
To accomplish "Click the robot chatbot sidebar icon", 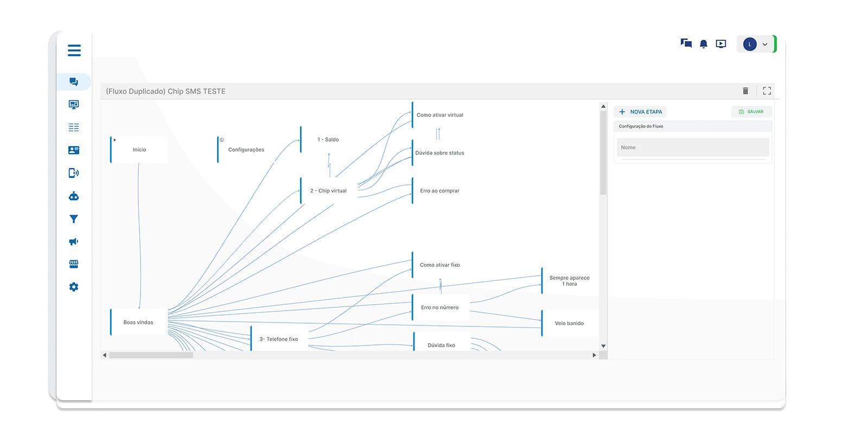I will pyautogui.click(x=74, y=196).
